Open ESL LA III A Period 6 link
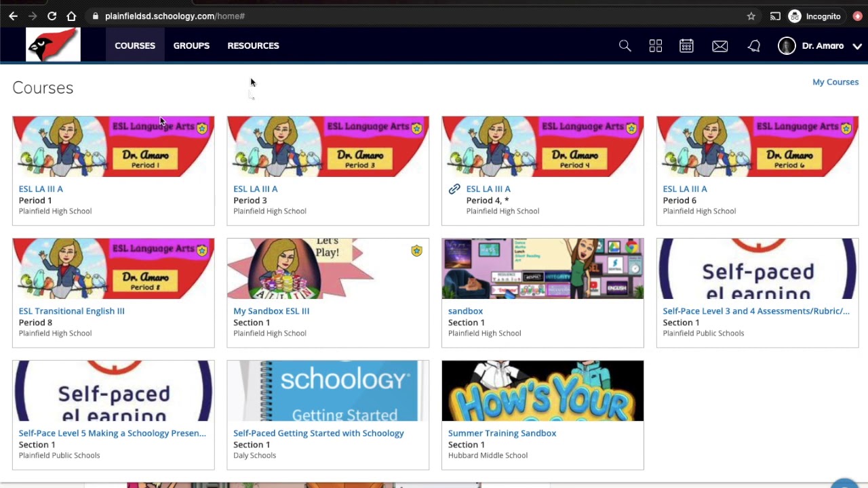This screenshot has width=868, height=488. pyautogui.click(x=685, y=189)
